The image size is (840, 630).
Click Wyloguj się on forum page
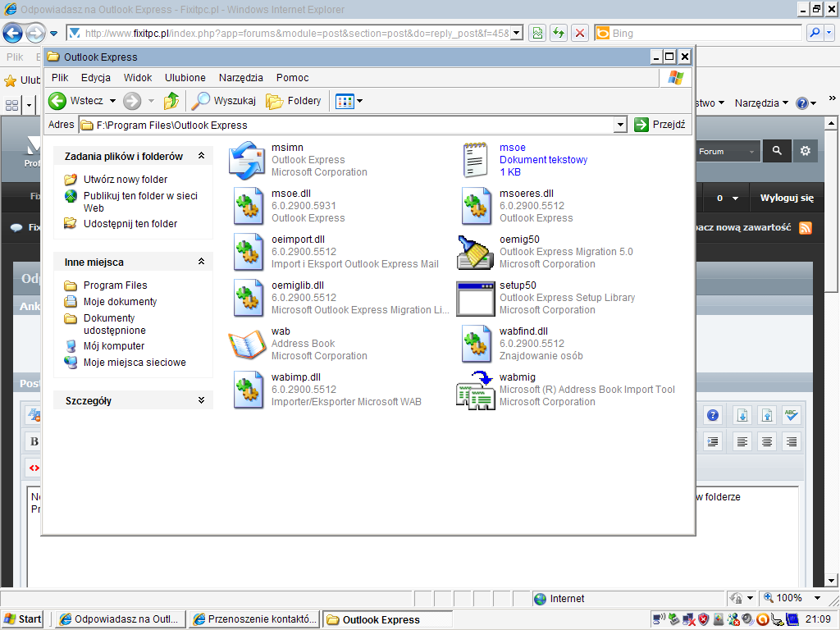coord(787,199)
